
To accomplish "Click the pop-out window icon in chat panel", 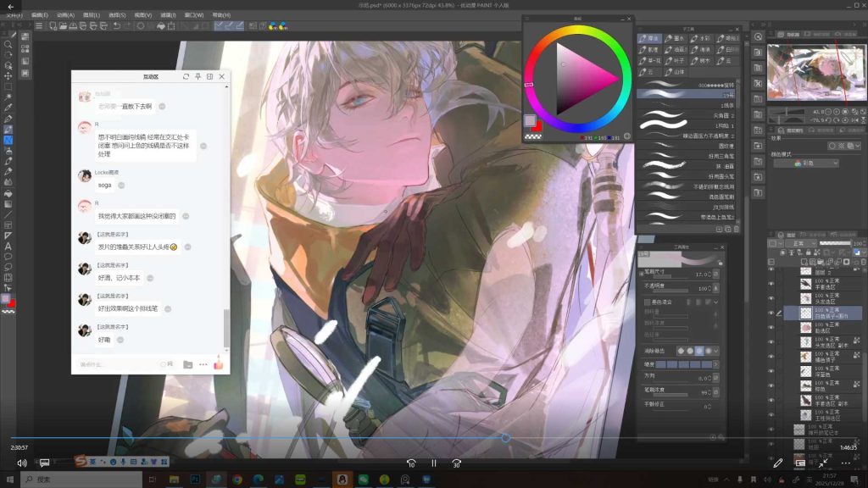I will (x=210, y=76).
